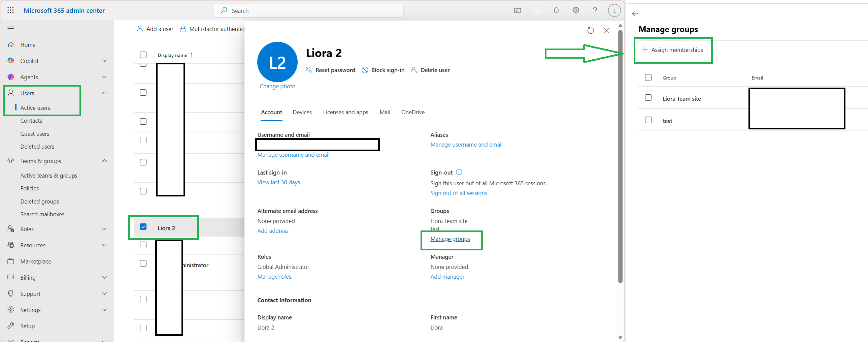Click the Add manager link
Screen dimensions: 868x342
[x=447, y=277]
